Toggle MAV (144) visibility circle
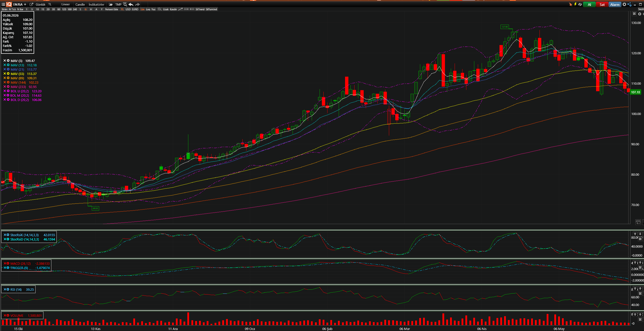This screenshot has width=644, height=331. (8, 82)
